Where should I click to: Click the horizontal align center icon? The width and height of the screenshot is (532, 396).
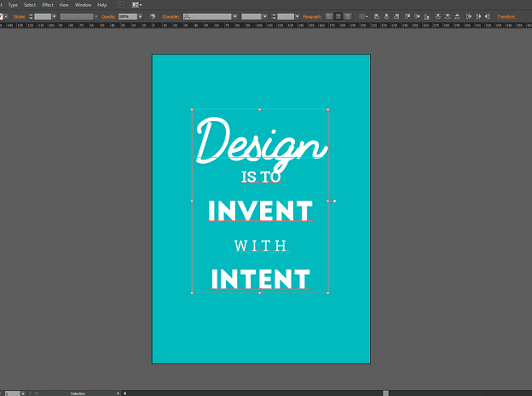pyautogui.click(x=388, y=16)
